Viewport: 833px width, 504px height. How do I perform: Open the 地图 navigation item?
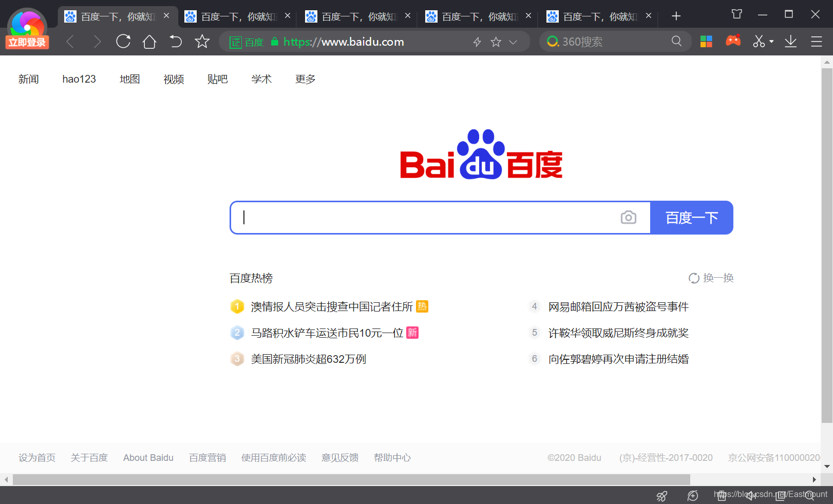[129, 79]
